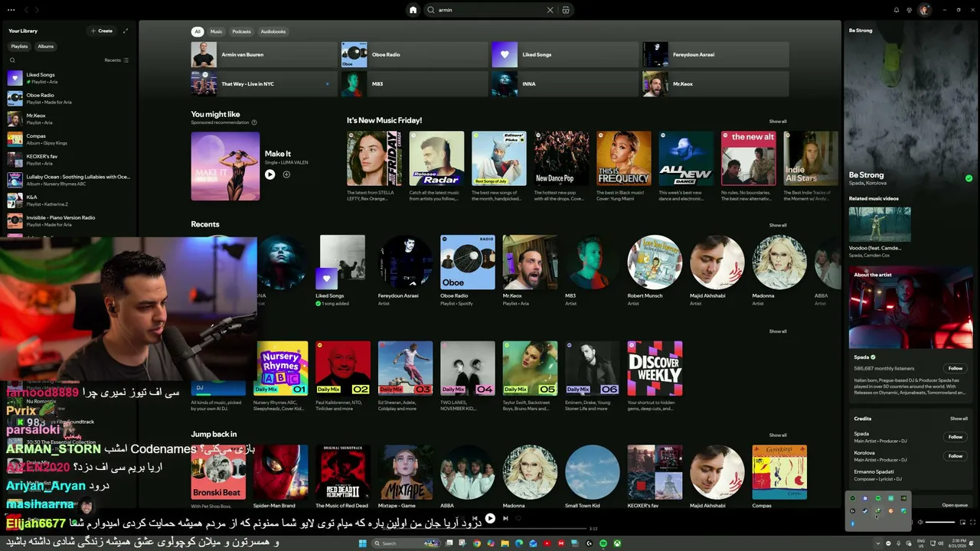Viewport: 980px width, 551px height.
Task: Open Voodoo related music video thumbnail
Action: click(880, 224)
